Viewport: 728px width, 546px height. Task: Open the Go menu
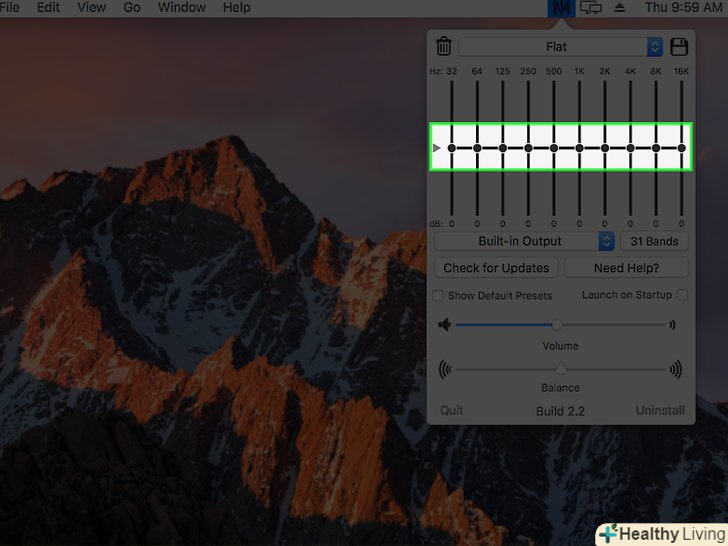[132, 7]
